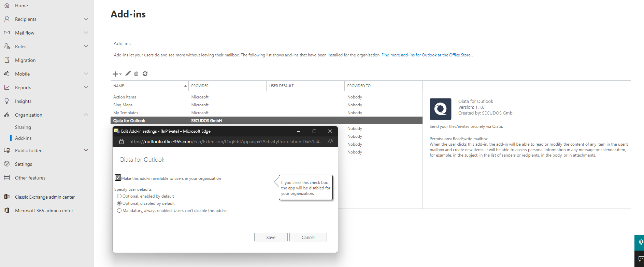This screenshot has width=644, height=267.
Task: Open Insights page
Action: tap(23, 101)
